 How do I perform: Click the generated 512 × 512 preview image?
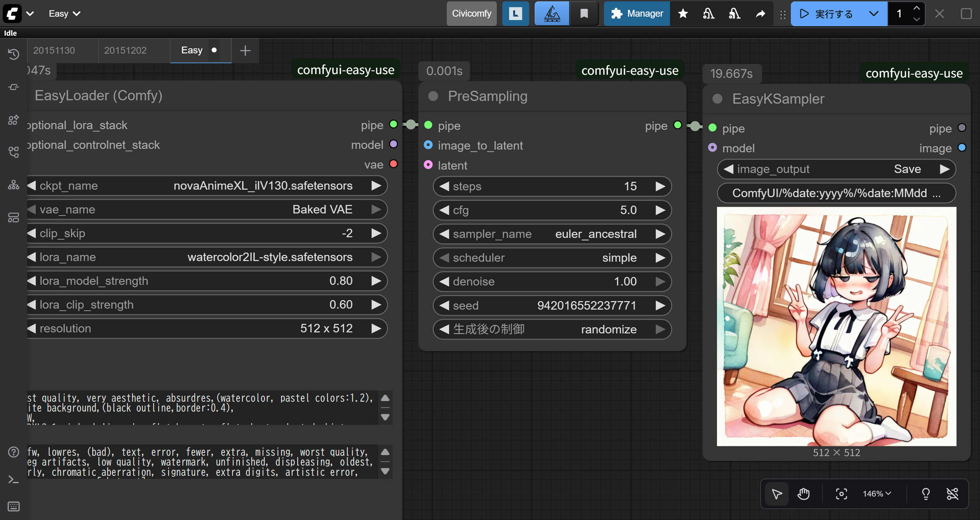(836, 326)
